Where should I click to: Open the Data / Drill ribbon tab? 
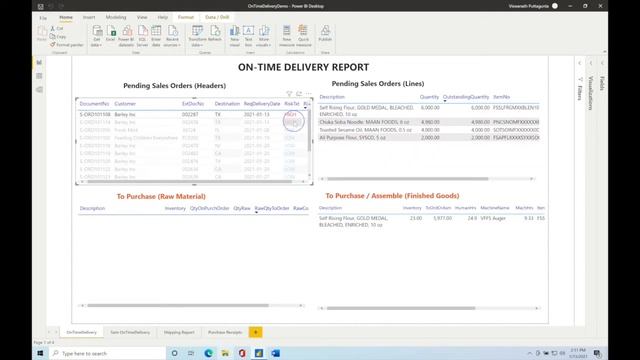point(217,18)
